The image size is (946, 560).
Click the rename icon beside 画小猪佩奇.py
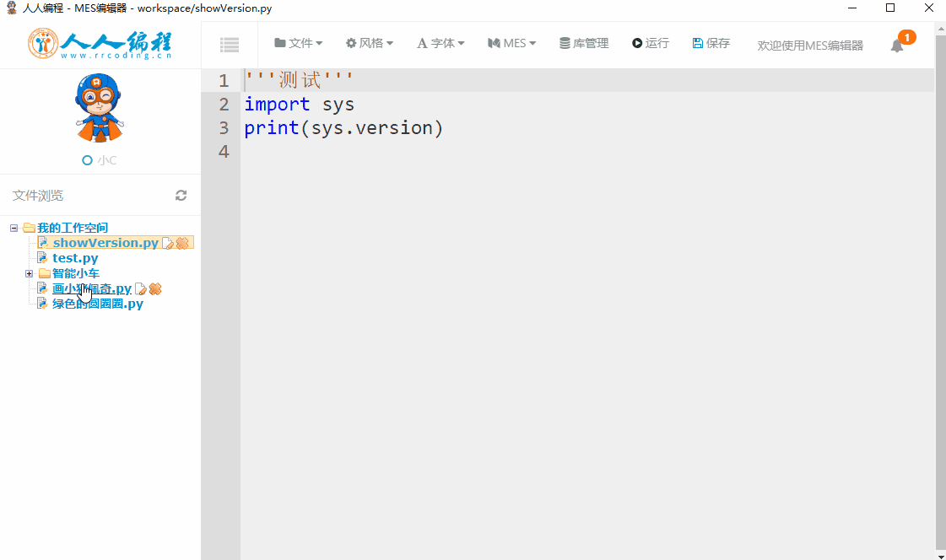[141, 289]
